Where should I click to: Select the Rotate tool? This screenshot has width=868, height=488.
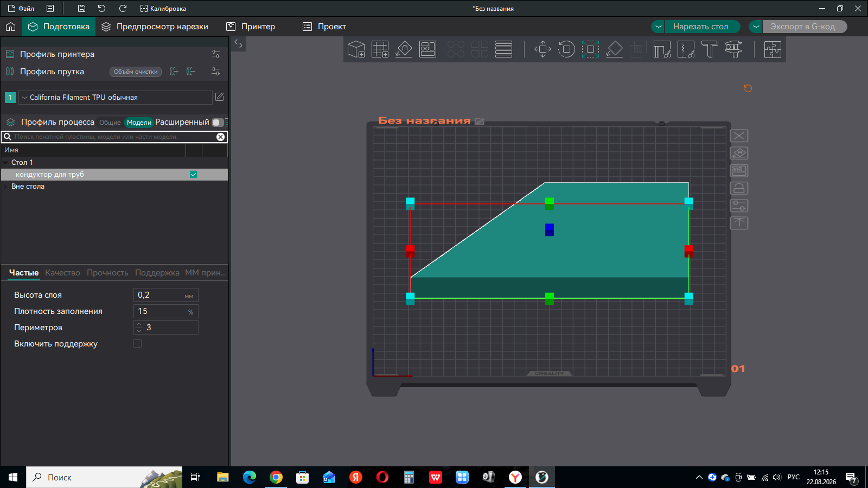coord(566,49)
